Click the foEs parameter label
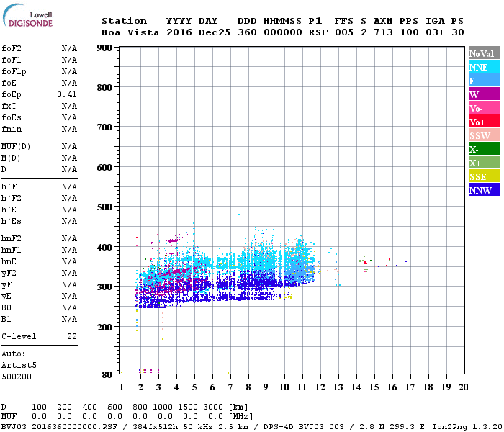Viewport: 504px width, 432px height. (12, 117)
